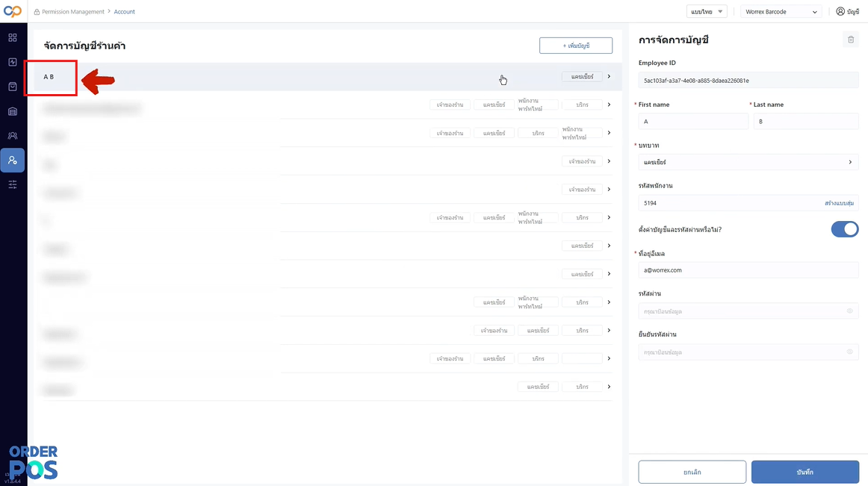This screenshot has width=868, height=486.
Task: Click the ยืนยันรหัสผ่าน confirm password field
Action: pyautogui.click(x=748, y=352)
